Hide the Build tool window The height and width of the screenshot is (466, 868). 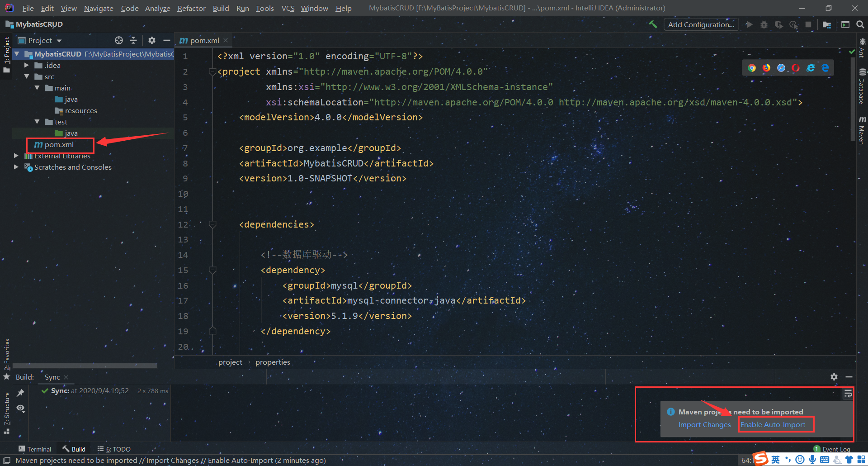coord(849,377)
